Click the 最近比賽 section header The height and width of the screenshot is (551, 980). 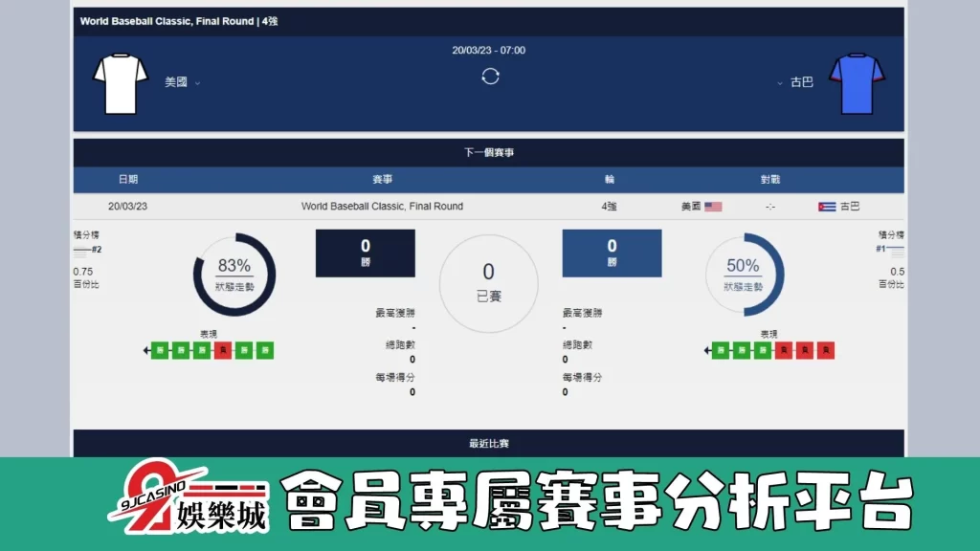pos(490,442)
